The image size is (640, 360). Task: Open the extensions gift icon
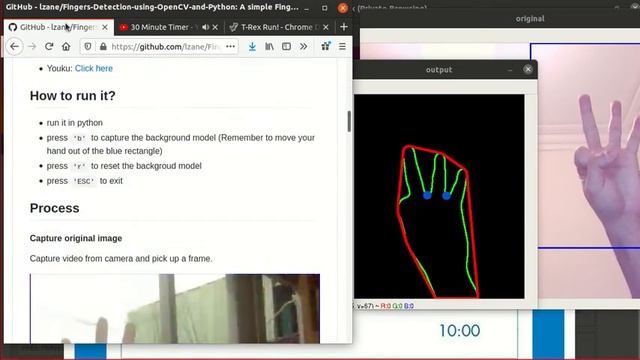pos(325,46)
